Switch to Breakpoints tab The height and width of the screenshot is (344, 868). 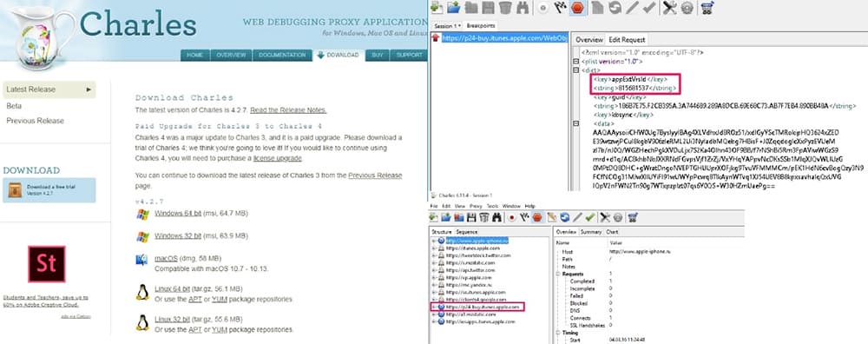pos(480,26)
